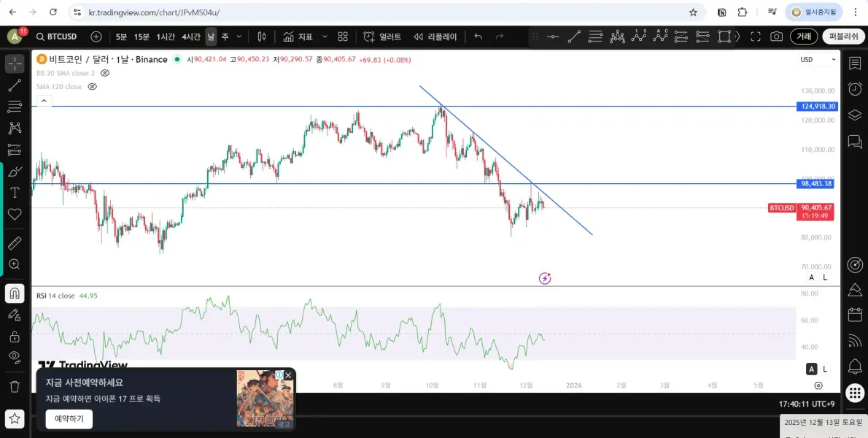Remove drawings with the trash icon
The image size is (868, 438).
coord(15,386)
